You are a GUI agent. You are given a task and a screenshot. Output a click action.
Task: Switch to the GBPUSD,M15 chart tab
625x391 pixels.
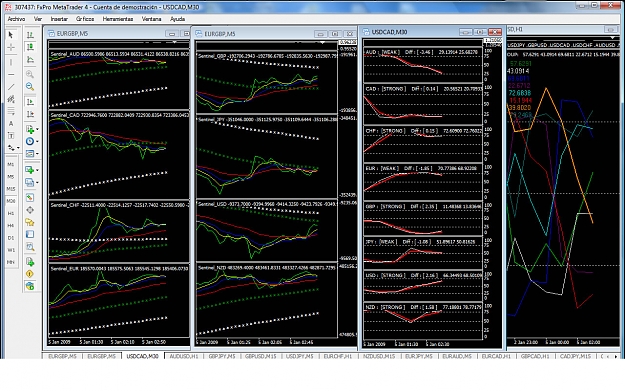point(260,356)
